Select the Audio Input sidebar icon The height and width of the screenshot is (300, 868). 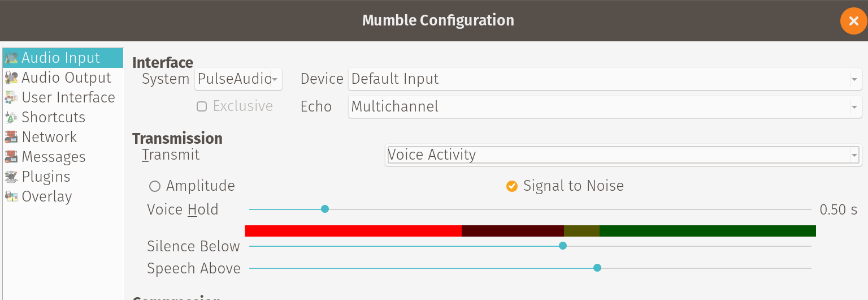11,58
